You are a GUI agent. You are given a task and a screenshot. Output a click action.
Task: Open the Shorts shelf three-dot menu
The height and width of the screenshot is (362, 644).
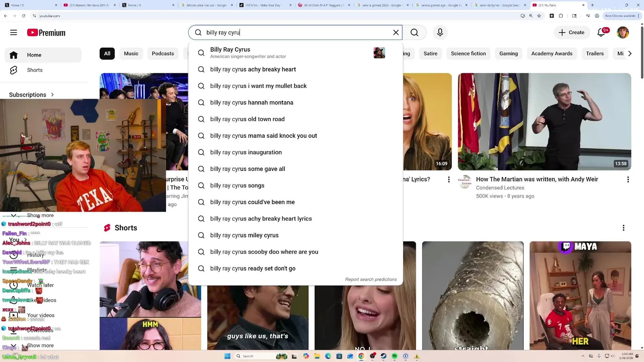pyautogui.click(x=623, y=228)
